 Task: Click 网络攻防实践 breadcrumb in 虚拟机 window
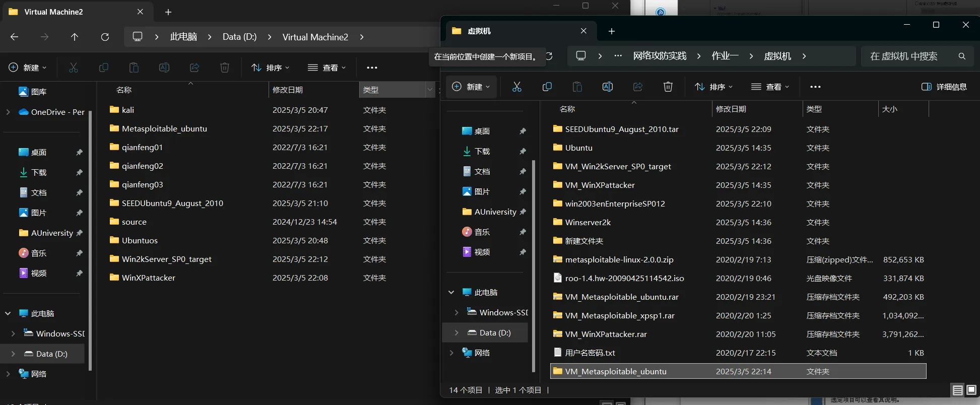coord(660,56)
